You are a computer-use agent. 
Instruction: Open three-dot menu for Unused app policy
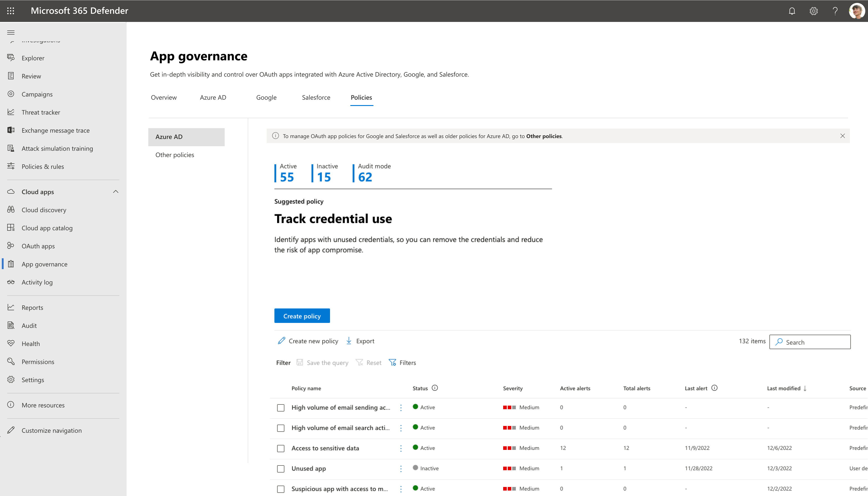click(401, 468)
